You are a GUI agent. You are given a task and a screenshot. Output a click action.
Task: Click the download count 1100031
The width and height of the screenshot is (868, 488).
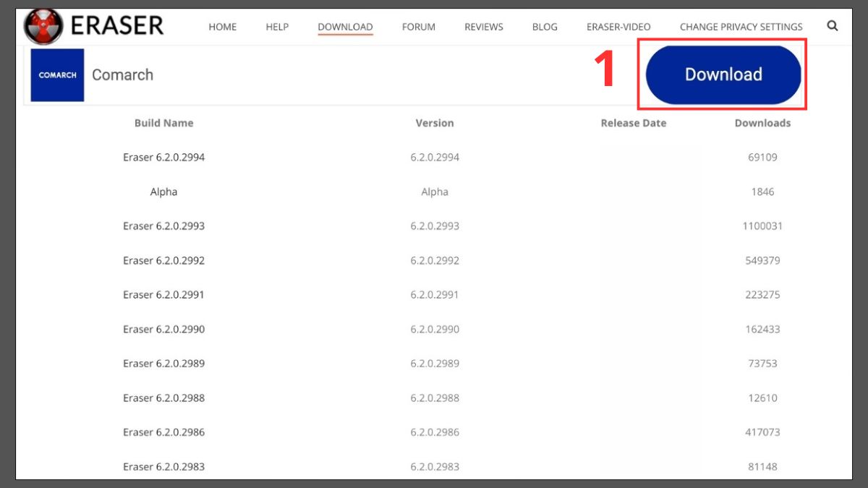(763, 226)
